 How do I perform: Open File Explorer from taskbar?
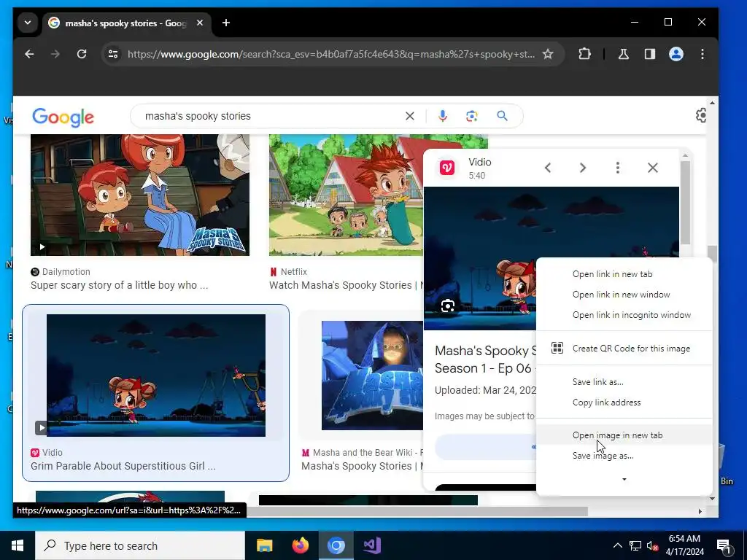(x=264, y=545)
